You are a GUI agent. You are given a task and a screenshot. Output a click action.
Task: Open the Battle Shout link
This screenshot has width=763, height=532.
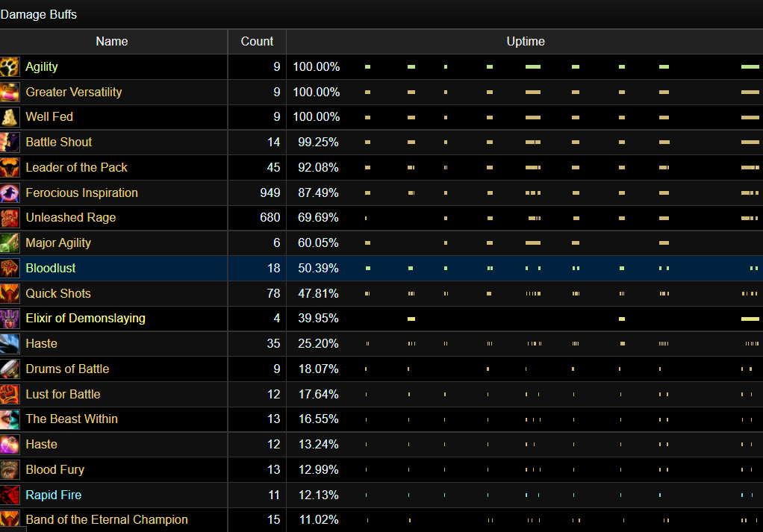tap(59, 142)
